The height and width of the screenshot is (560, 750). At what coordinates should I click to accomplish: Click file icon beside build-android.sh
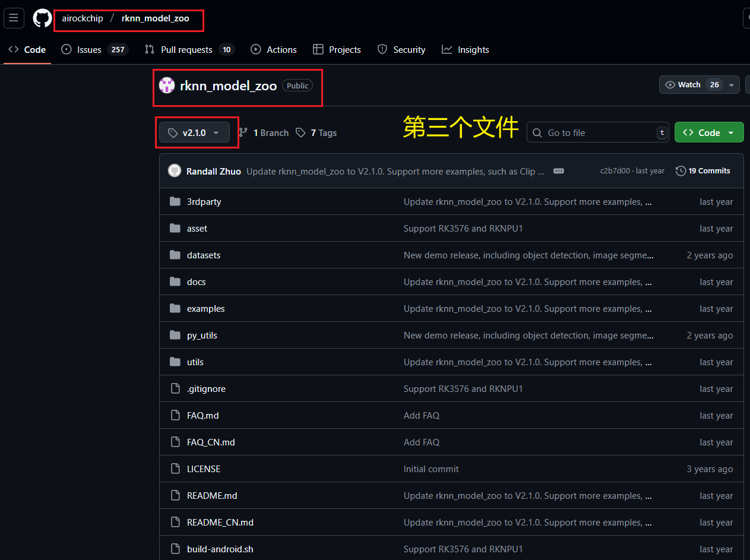point(175,549)
